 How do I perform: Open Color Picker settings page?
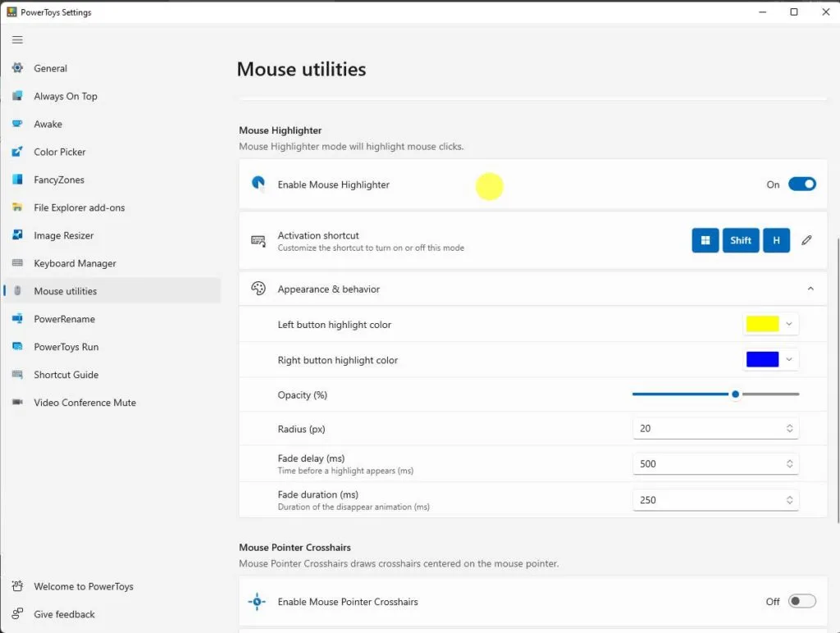click(112, 152)
